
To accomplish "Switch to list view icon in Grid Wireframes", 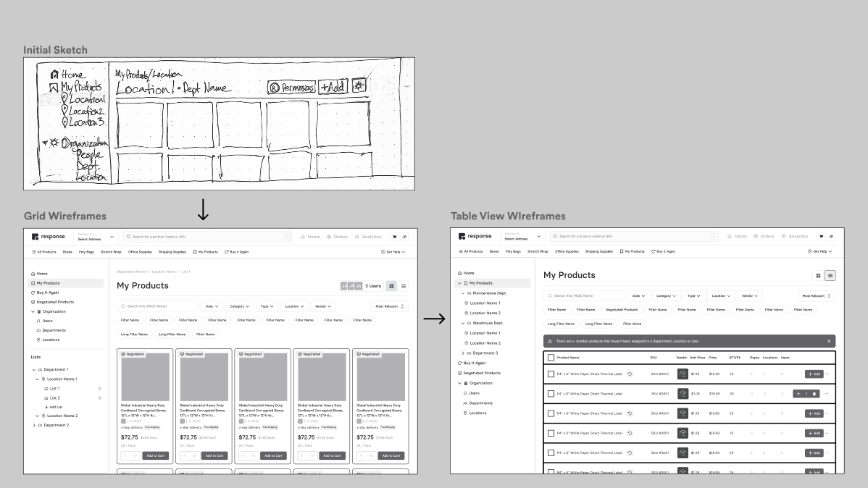I will 404,286.
